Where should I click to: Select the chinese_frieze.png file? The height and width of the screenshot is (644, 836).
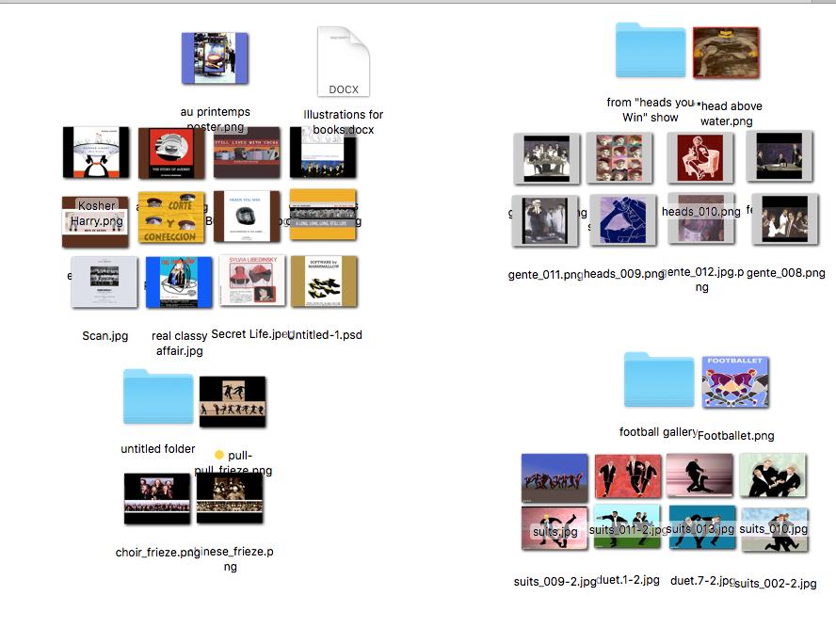point(230,499)
